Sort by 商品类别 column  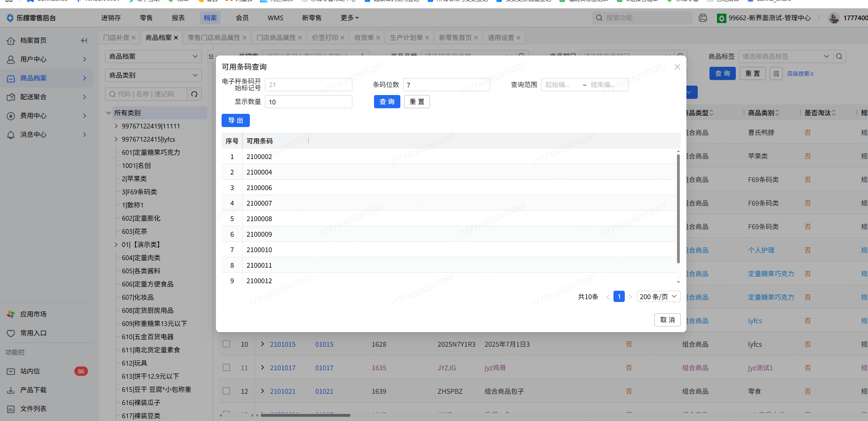click(x=777, y=113)
